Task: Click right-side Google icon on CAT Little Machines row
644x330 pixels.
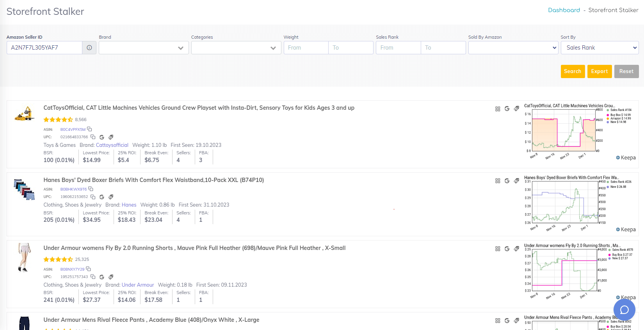Action: coord(507,109)
